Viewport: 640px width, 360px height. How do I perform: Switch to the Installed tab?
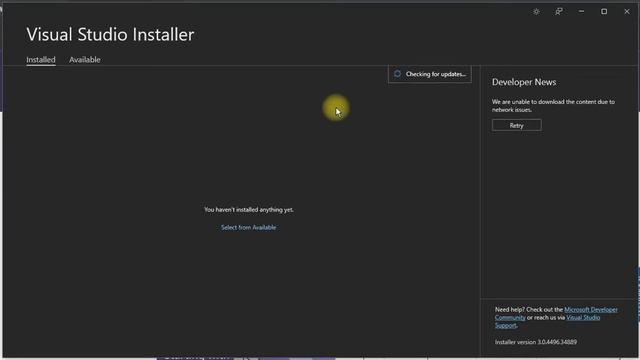pos(41,60)
